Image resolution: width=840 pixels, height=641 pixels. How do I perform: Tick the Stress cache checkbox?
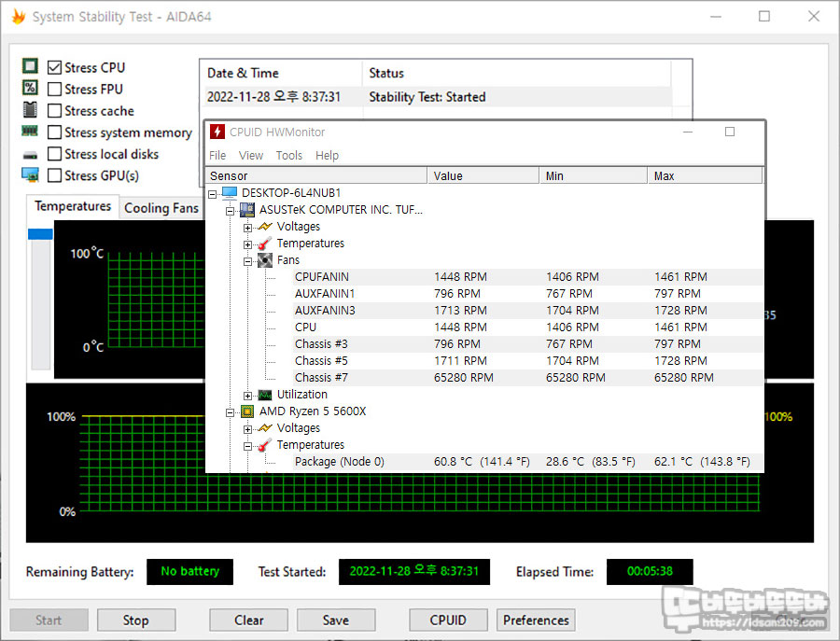click(54, 111)
